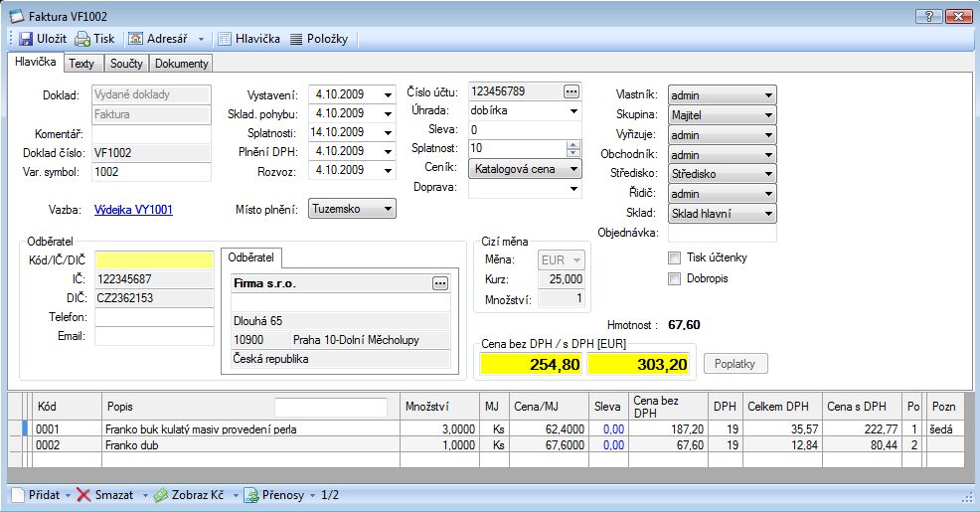The height and width of the screenshot is (512, 980).
Task: Open the Ceník price list dropdown
Action: pyautogui.click(x=573, y=169)
